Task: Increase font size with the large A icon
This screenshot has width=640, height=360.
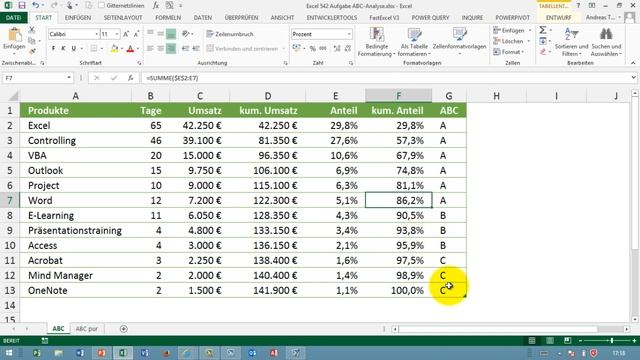Action: tap(126, 34)
